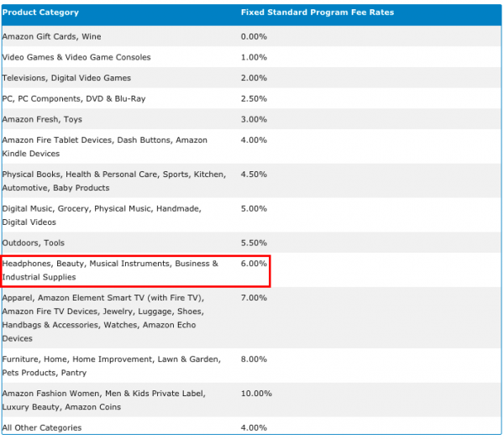Click the 'Amazon Fashion Women, Men & Kids' cell
Viewport: 504px width, 439px height.
coord(104,400)
